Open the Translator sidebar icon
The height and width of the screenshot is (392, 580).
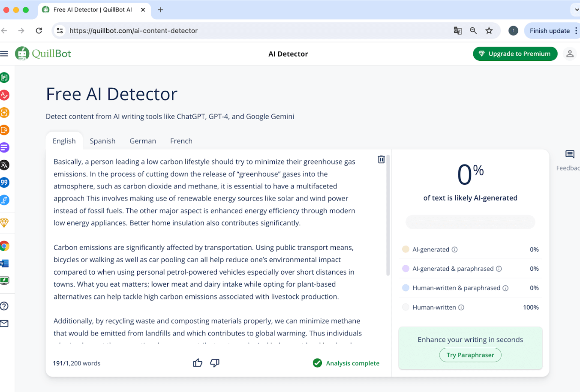[4, 165]
